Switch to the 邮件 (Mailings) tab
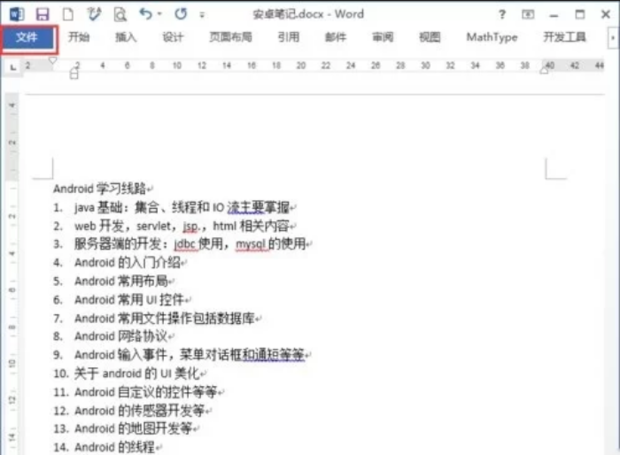The width and height of the screenshot is (620, 455). tap(336, 37)
